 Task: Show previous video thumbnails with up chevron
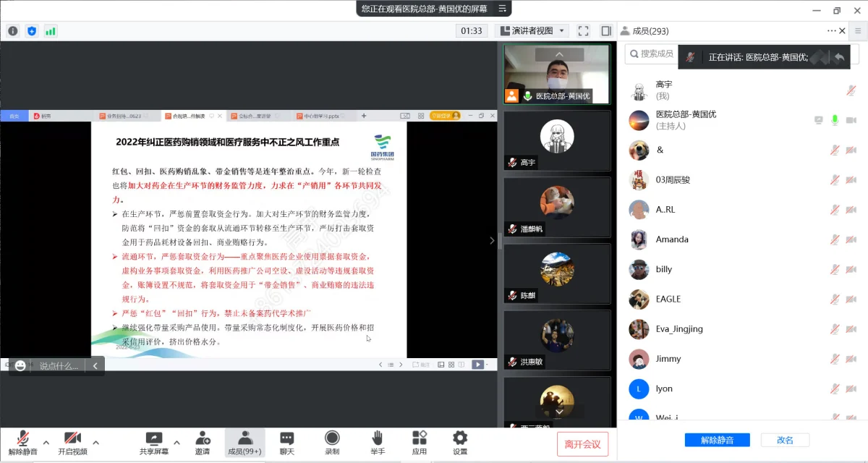[558, 54]
